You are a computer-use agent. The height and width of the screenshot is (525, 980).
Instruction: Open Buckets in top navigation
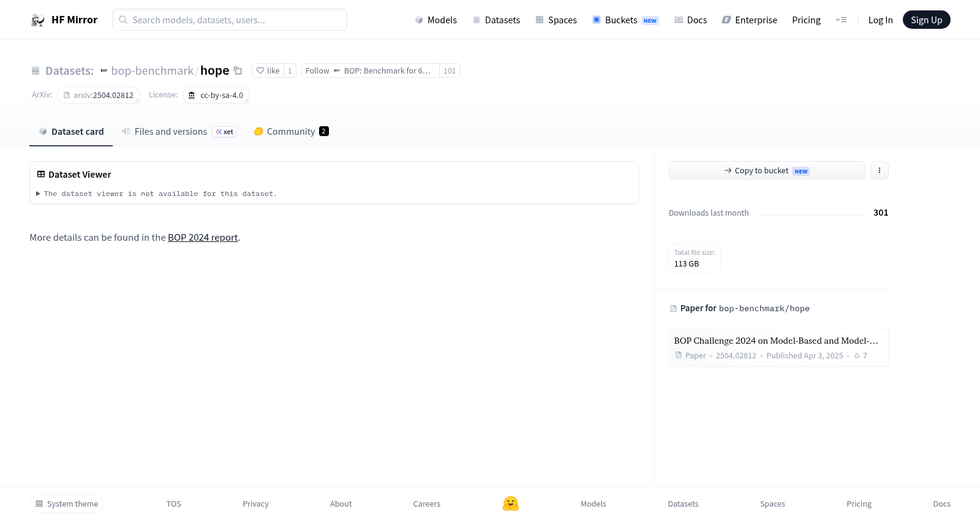click(625, 20)
